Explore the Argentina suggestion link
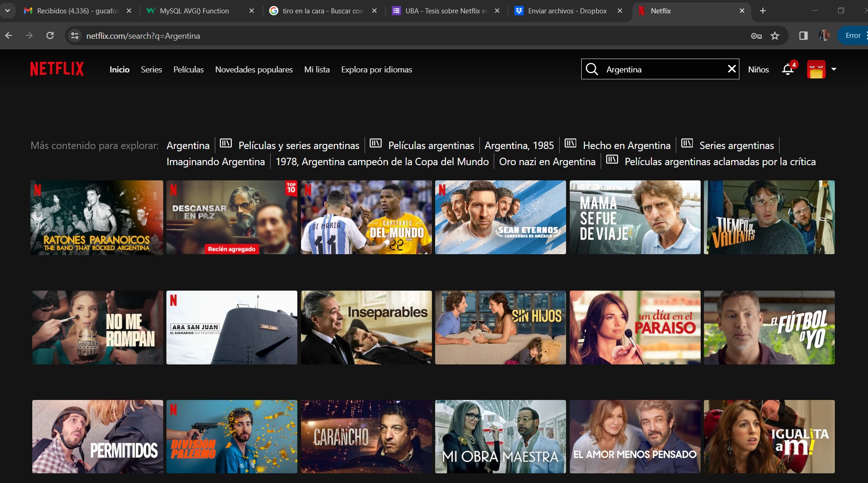868x483 pixels. pyautogui.click(x=188, y=145)
